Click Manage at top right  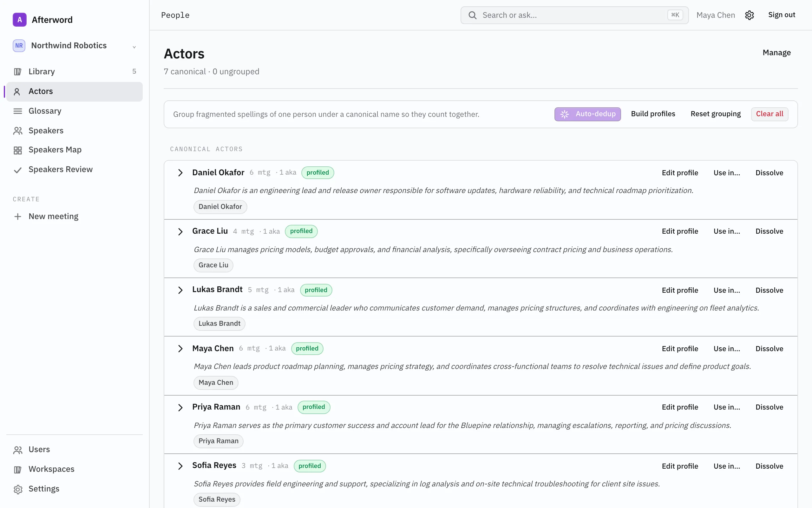[776, 53]
